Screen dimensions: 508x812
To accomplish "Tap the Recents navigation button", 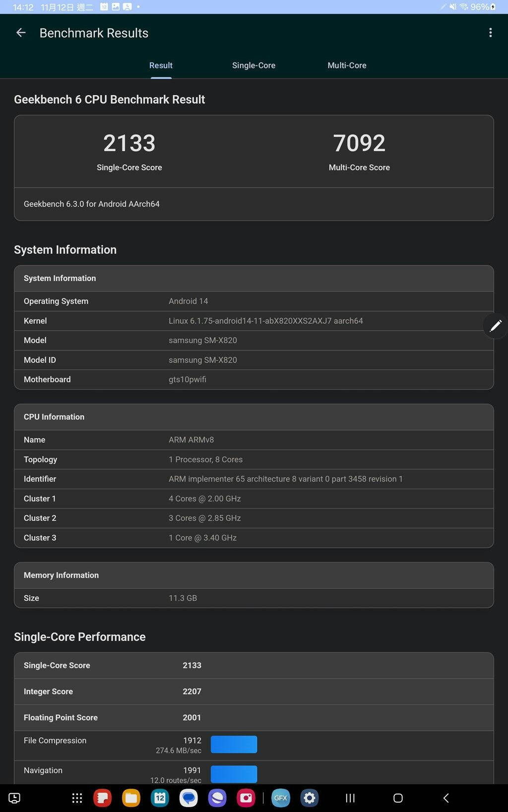I will 350,798.
